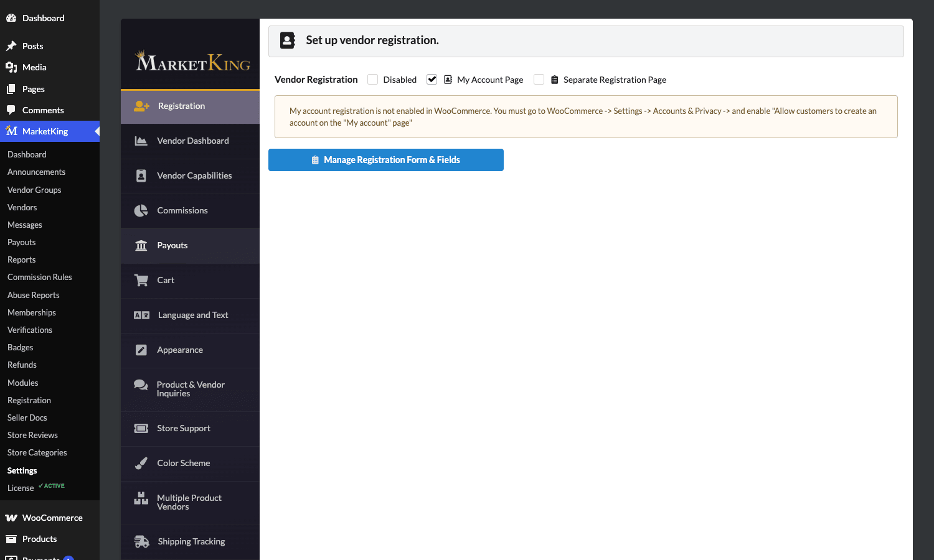Click the Media icon in WordPress sidebar
Image resolution: width=934 pixels, height=560 pixels.
point(11,67)
